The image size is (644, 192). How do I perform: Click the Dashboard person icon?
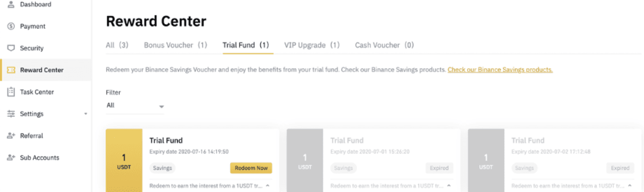click(11, 5)
